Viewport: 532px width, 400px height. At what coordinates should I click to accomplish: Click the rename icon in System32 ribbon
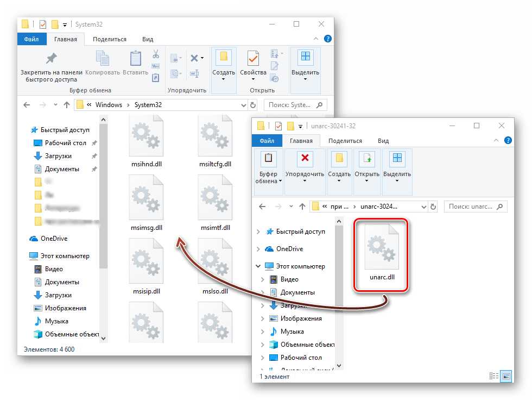[194, 73]
